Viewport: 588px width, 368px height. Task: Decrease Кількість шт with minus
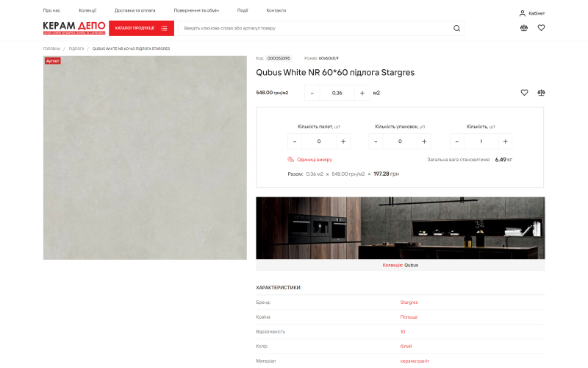tap(456, 141)
